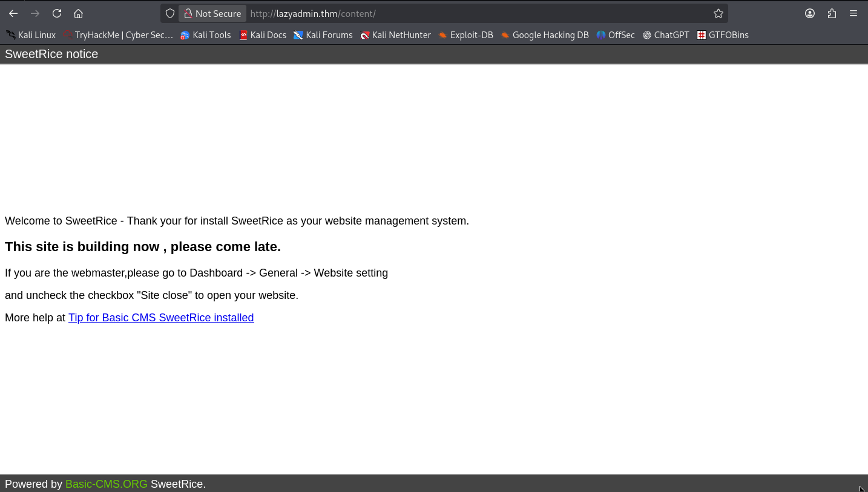Open the hamburger application menu
Image resolution: width=868 pixels, height=492 pixels.
click(853, 13)
